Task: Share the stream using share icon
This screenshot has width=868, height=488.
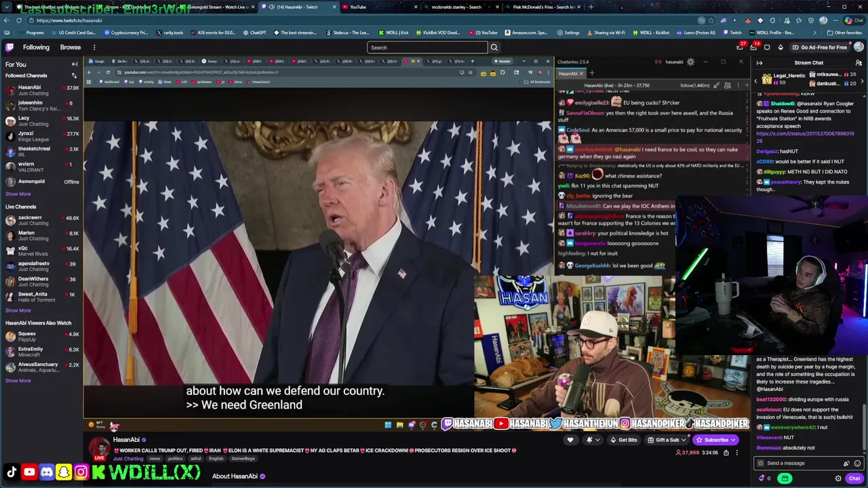Action: pyautogui.click(x=726, y=452)
